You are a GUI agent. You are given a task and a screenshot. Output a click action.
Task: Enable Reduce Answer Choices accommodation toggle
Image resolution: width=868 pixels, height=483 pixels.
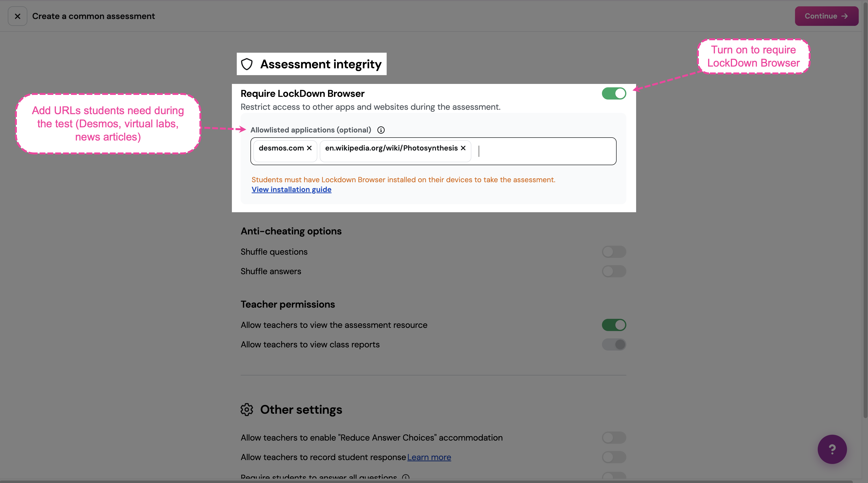(614, 438)
